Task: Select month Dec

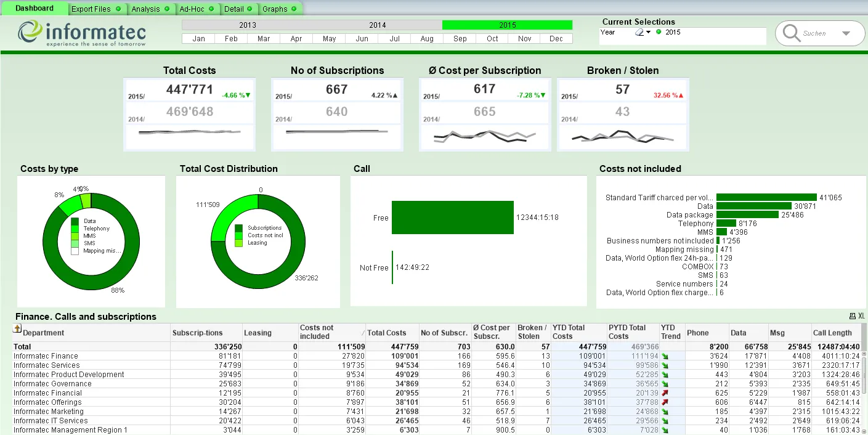Action: click(556, 39)
